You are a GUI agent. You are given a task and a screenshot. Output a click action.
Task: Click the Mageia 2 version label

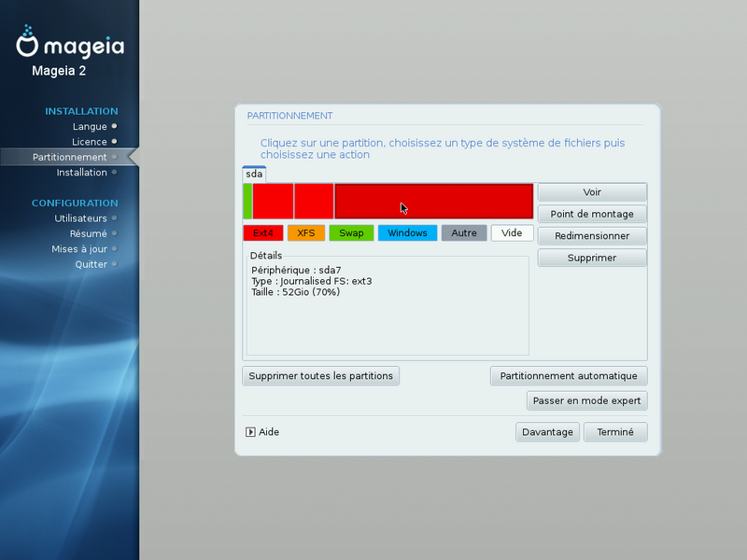click(x=59, y=71)
